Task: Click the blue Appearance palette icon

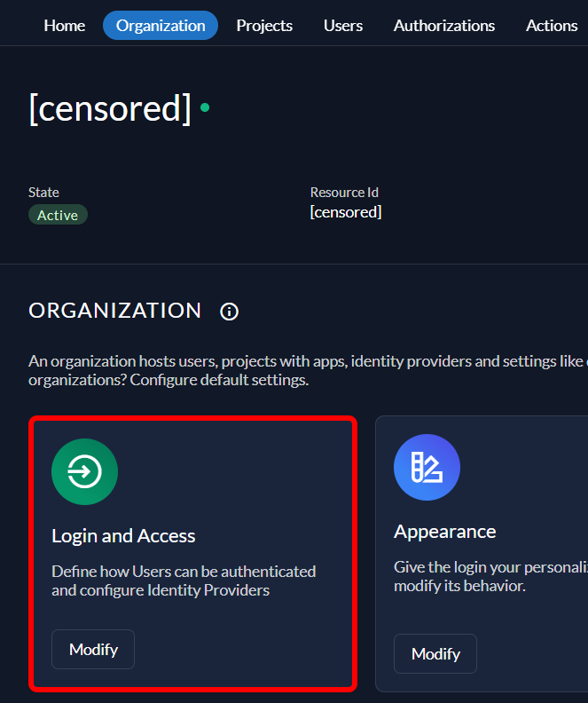Action: (427, 467)
